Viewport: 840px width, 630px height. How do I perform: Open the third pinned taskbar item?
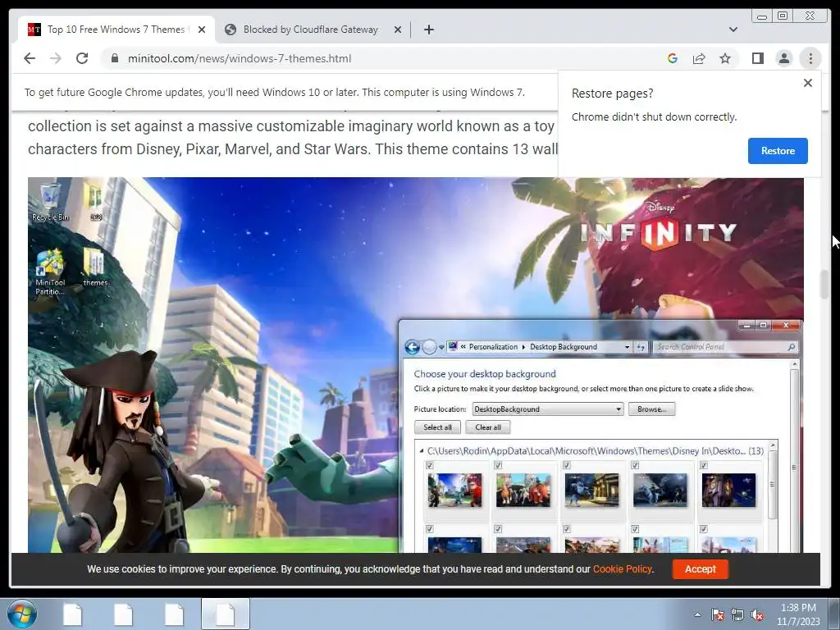tap(174, 614)
